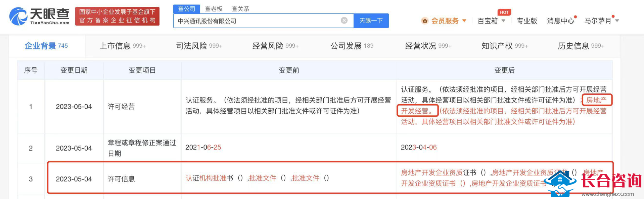Open the 会员服务 link
The width and height of the screenshot is (644, 199).
[x=445, y=21]
